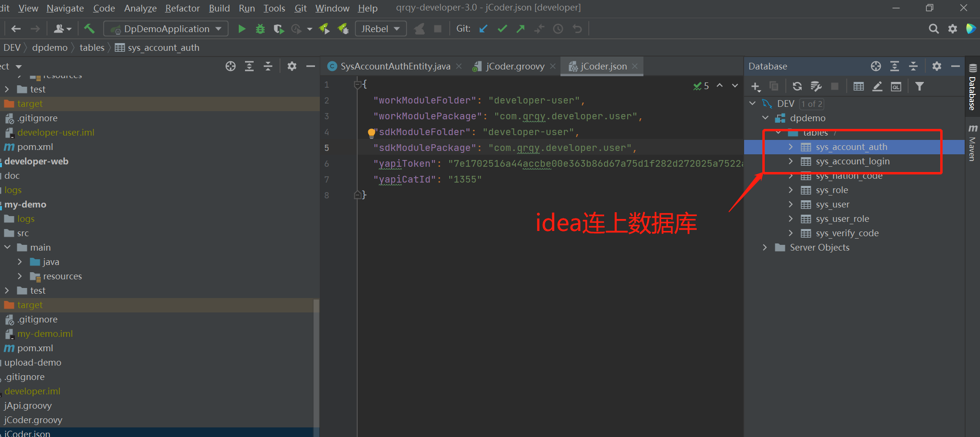Open Search Everywhere magnifier icon
The width and height of the screenshot is (980, 437).
(x=933, y=29)
